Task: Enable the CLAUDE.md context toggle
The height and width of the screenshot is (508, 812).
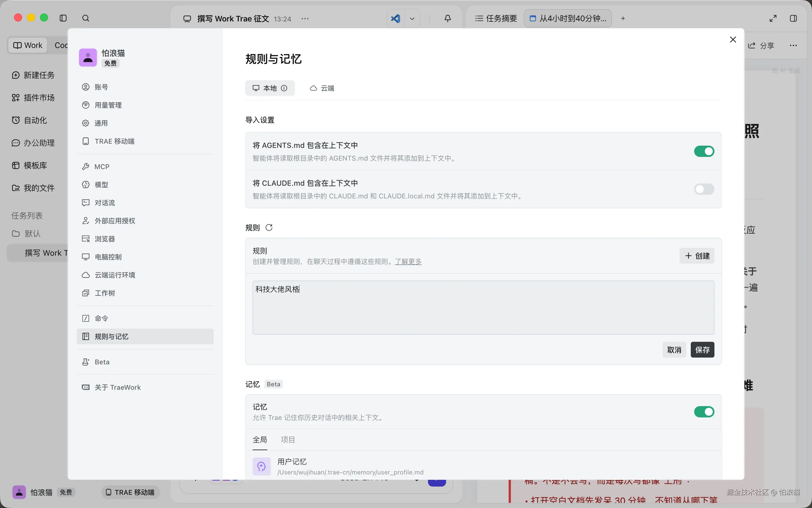Action: coord(704,189)
